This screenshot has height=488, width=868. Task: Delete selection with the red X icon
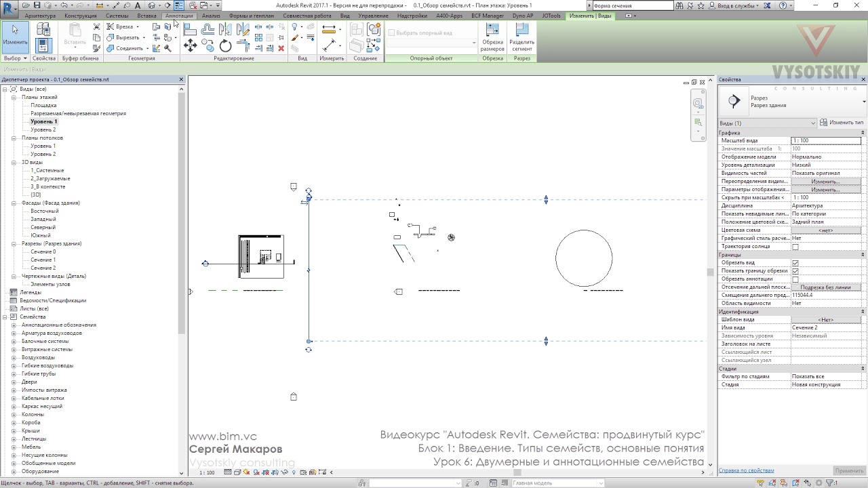click(x=281, y=48)
